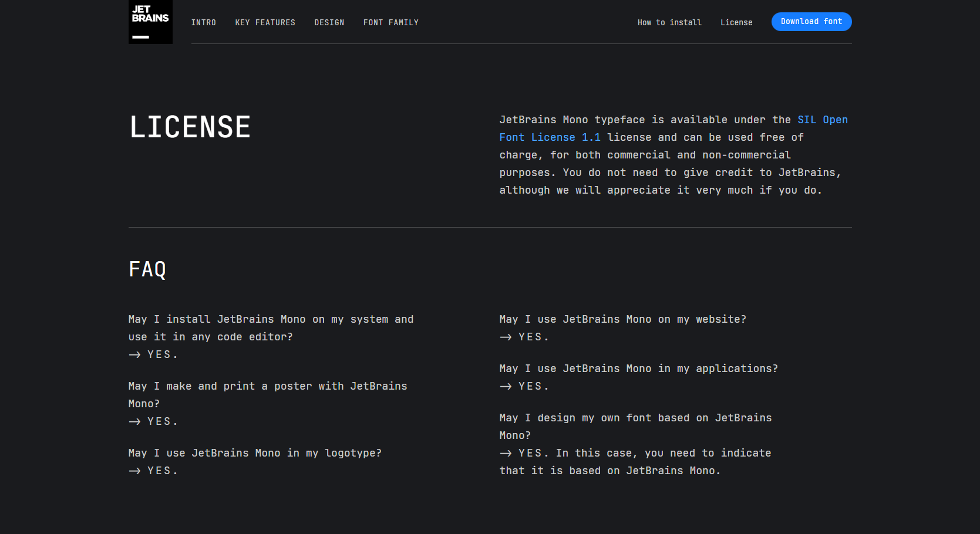Click the License nav link

click(736, 22)
